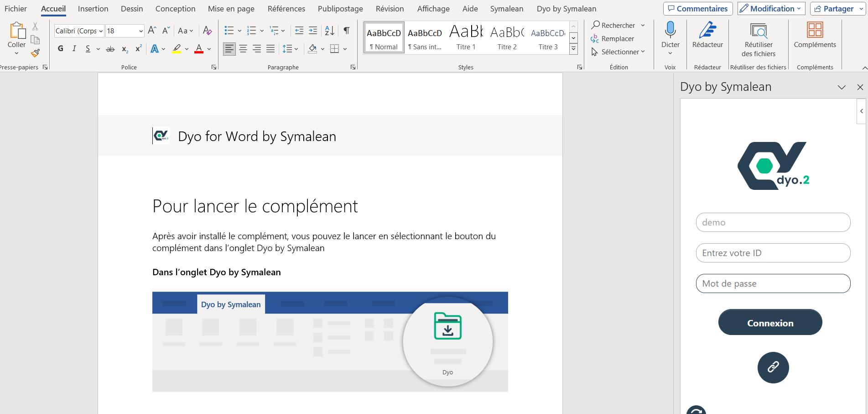Clear all formatting with the eraser A icon
The image size is (868, 414).
pyautogui.click(x=207, y=31)
